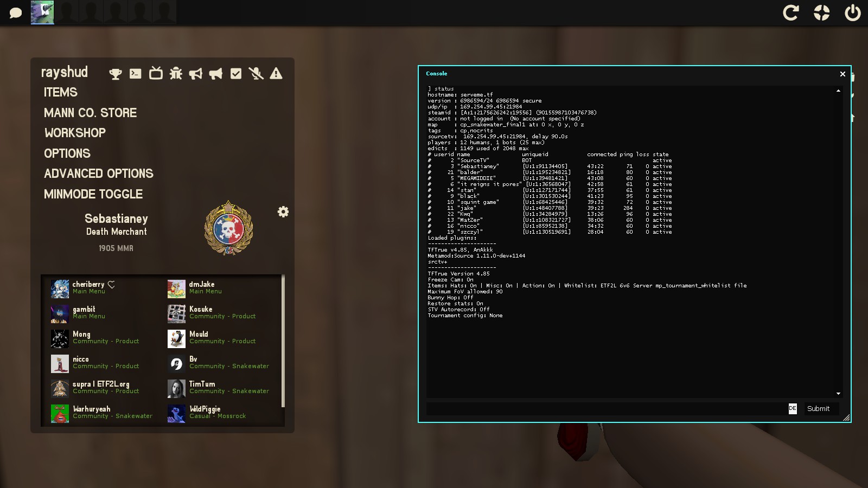
Task: Click the TV replay icon
Action: [x=156, y=73]
